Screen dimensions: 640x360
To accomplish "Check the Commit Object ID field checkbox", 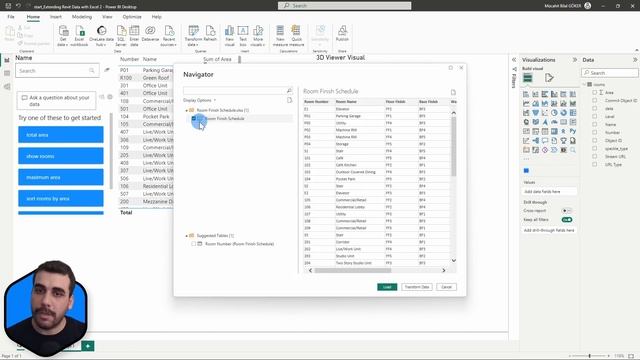I will (x=595, y=100).
